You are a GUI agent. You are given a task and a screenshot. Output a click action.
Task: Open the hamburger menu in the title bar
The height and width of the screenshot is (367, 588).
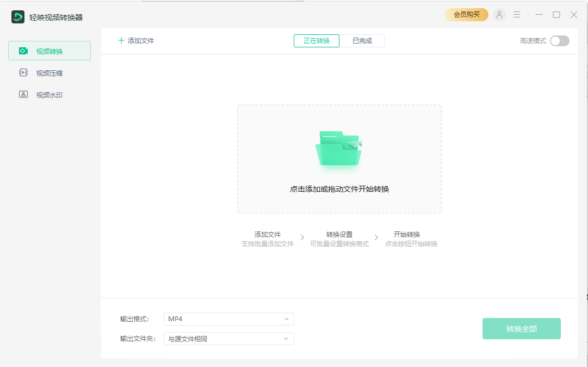[516, 15]
